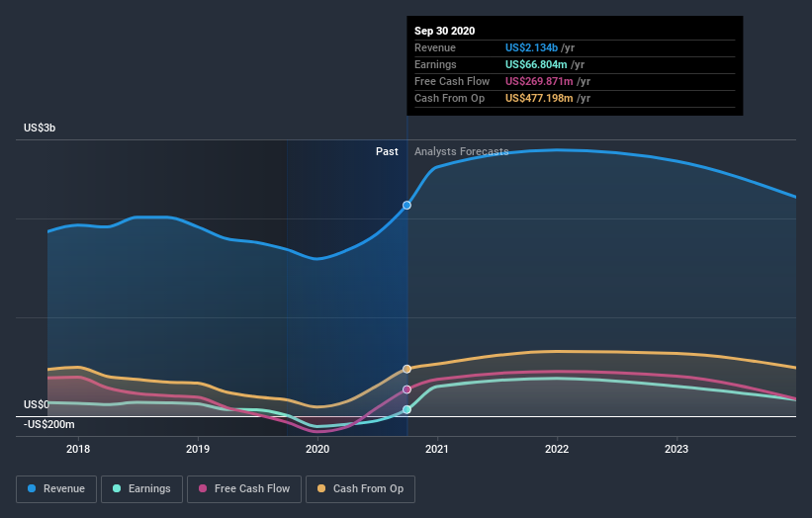
Task: Click the US$3b y-axis label
Action: coord(40,128)
